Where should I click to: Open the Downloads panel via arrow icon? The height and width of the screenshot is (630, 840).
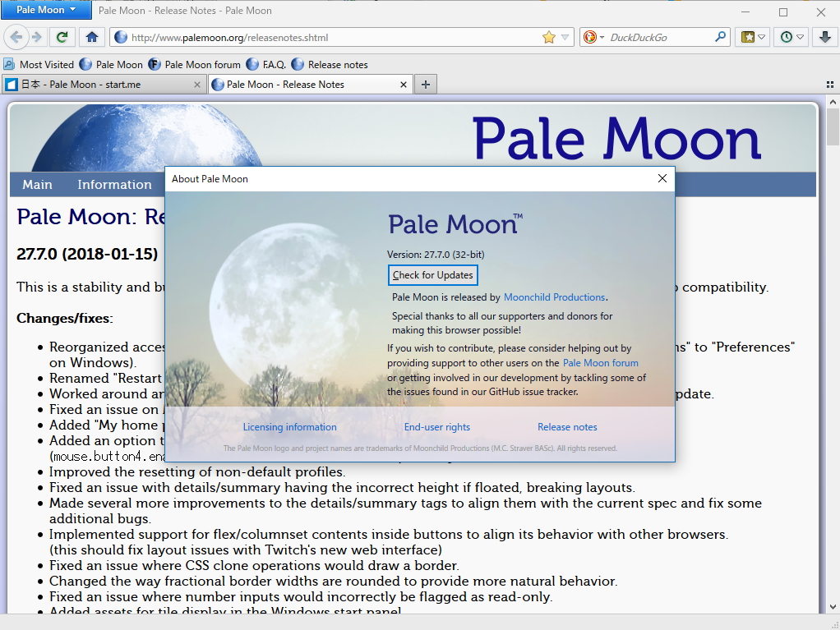coord(824,37)
